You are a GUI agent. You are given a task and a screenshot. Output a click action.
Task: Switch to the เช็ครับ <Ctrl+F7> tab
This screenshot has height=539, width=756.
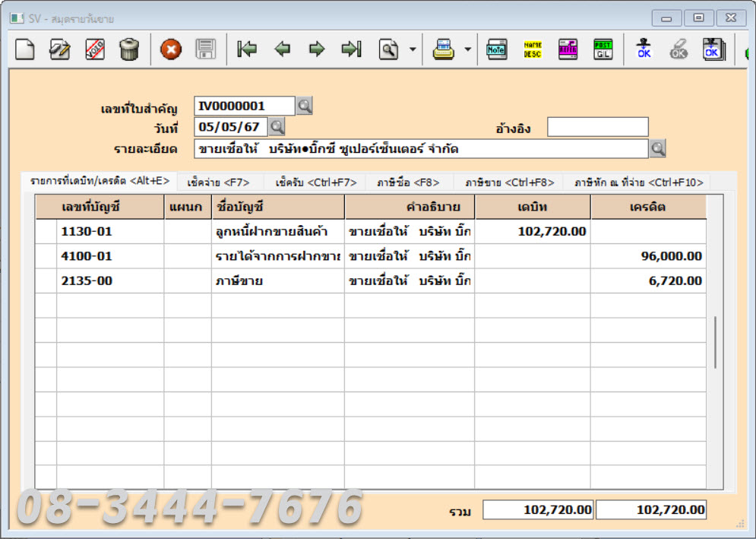point(316,182)
